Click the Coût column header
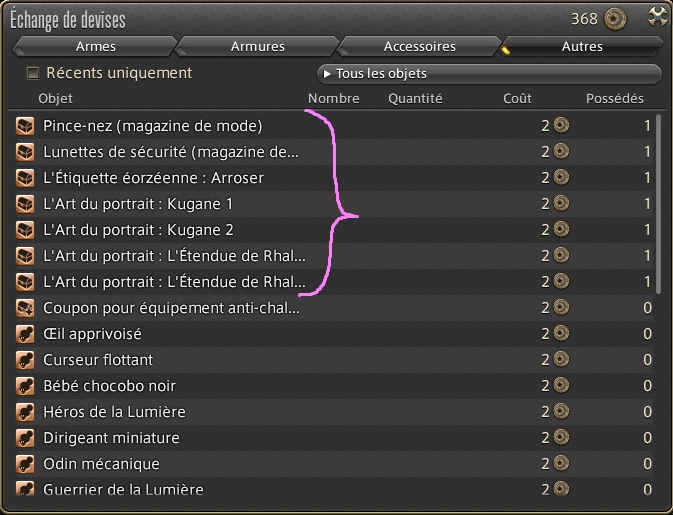The image size is (673, 515). [x=517, y=99]
